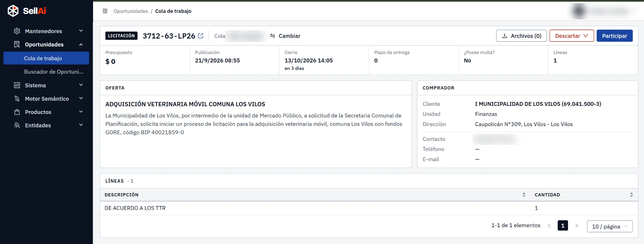The image size is (644, 244).
Task: Click the Mantenedores gear icon
Action: (17, 31)
